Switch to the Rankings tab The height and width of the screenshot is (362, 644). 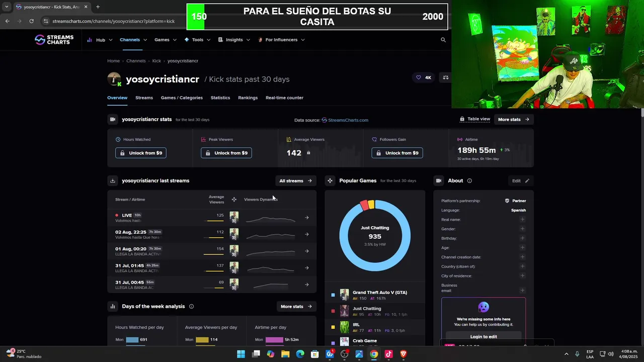pos(248,98)
